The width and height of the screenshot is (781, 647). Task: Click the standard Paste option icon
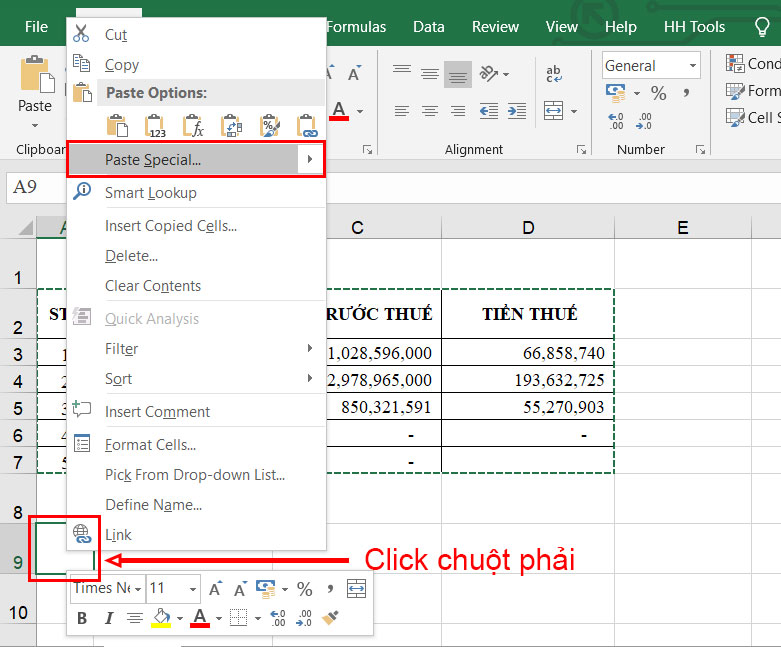(117, 126)
